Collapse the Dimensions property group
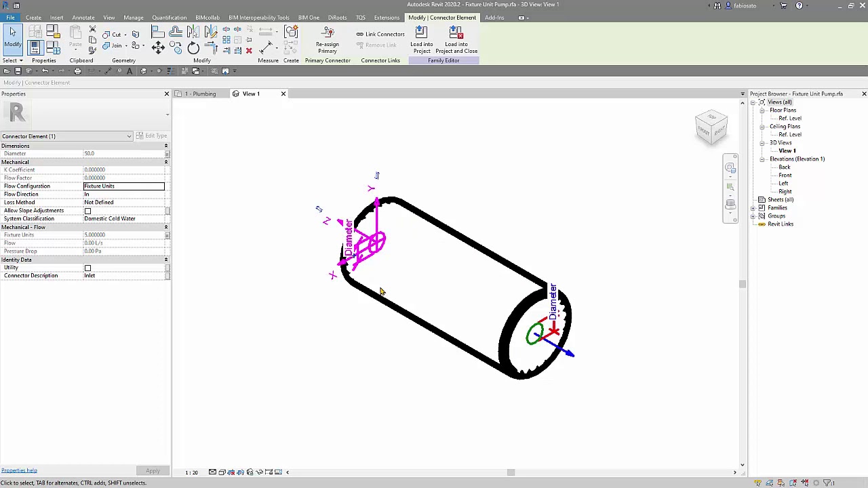 pyautogui.click(x=166, y=146)
